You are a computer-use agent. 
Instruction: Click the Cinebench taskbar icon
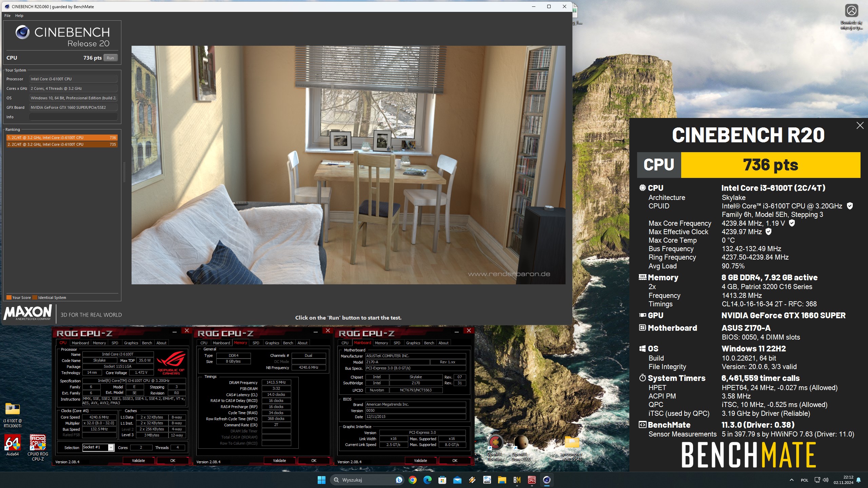pyautogui.click(x=547, y=480)
